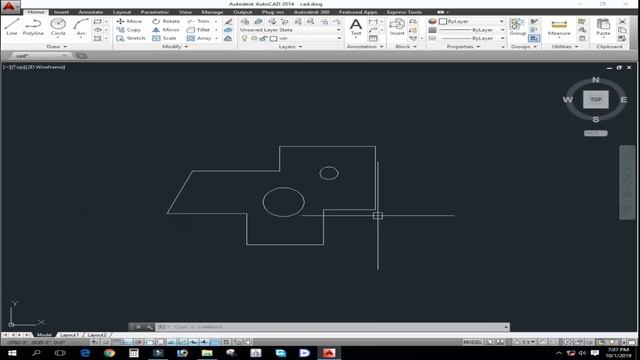Activate the Stretch command
The image size is (640, 360).
pos(131,38)
